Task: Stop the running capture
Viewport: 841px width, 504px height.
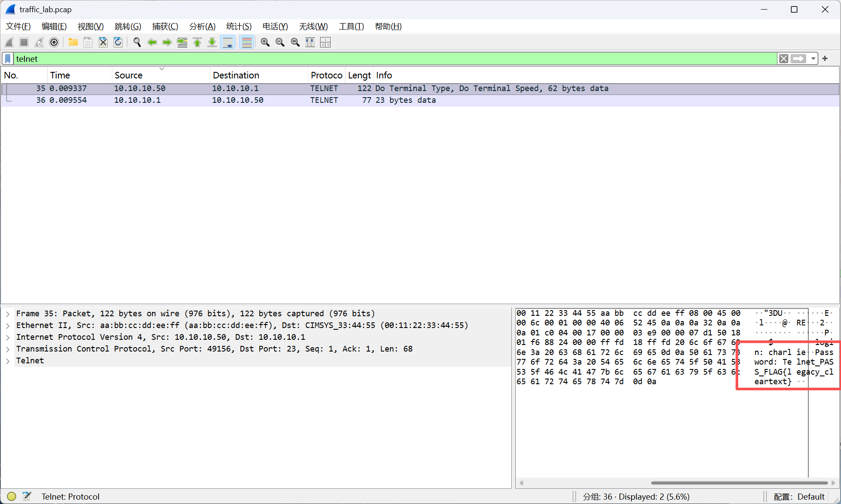Action: (24, 42)
